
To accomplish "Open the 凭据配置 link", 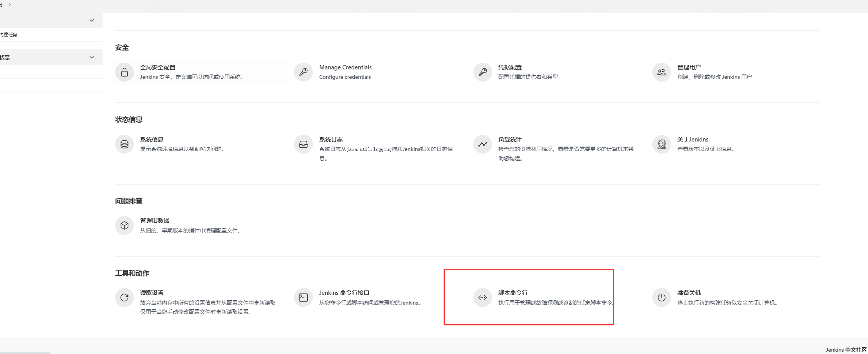I will 510,67.
